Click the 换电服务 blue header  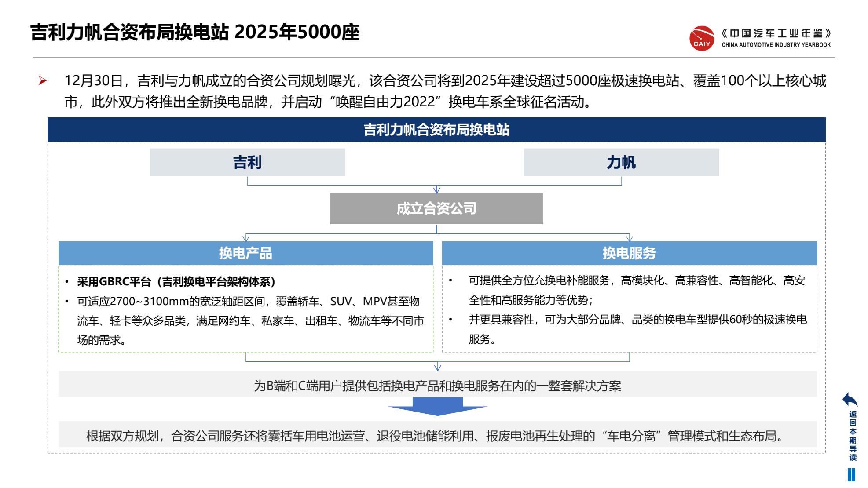pyautogui.click(x=629, y=253)
